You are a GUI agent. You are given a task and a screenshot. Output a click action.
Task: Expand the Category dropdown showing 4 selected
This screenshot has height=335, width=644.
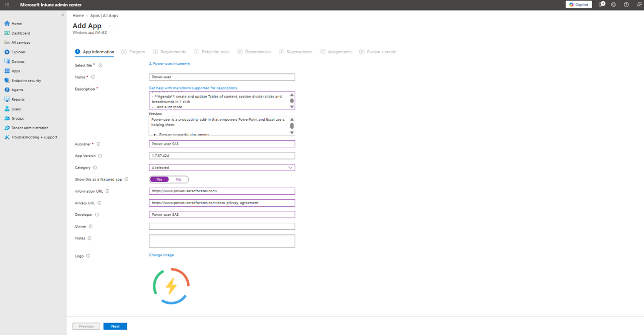(222, 168)
